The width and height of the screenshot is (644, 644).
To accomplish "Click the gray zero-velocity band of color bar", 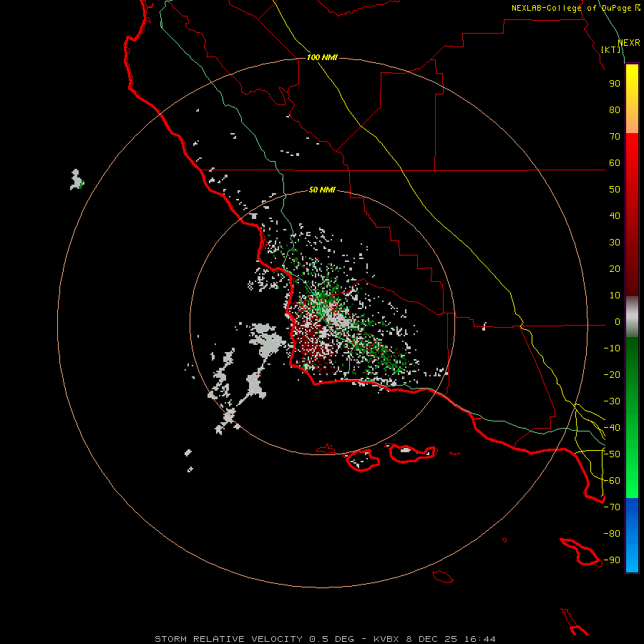I will coord(632,317).
